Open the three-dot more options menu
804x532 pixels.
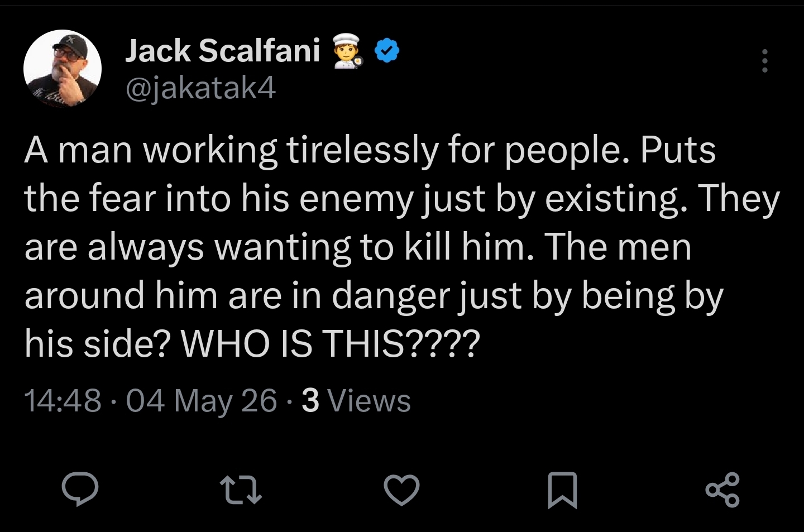(765, 60)
